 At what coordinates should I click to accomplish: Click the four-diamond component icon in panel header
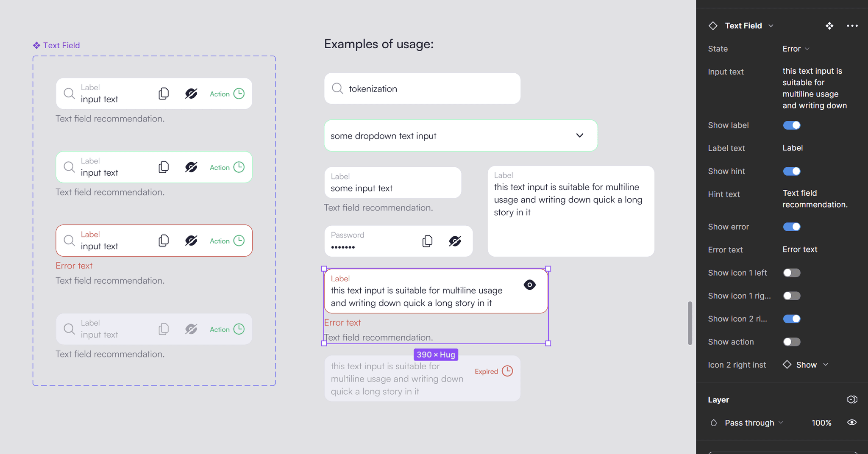[829, 26]
